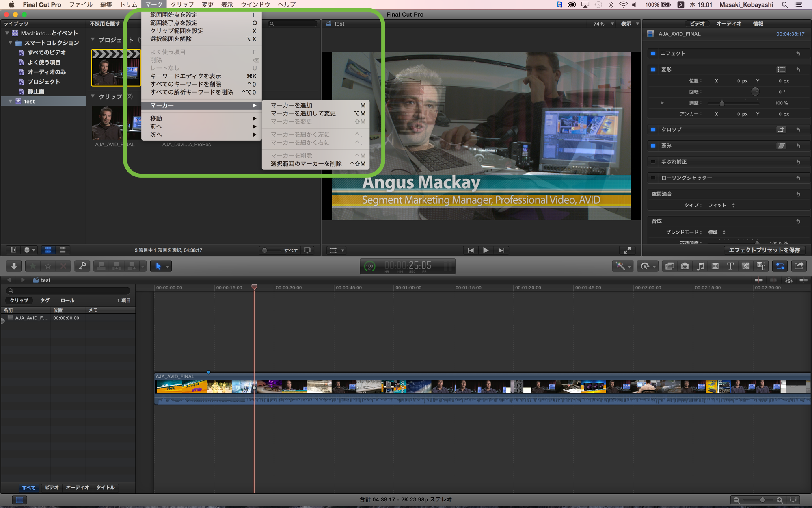The width and height of the screenshot is (812, 508).
Task: Choose マーカーを追加 from the submenu
Action: [316, 105]
